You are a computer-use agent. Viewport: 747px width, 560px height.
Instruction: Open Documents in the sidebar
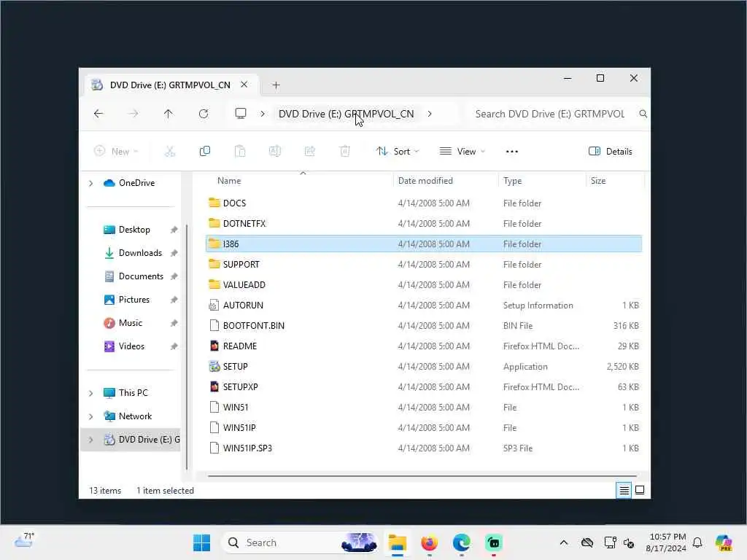141,276
